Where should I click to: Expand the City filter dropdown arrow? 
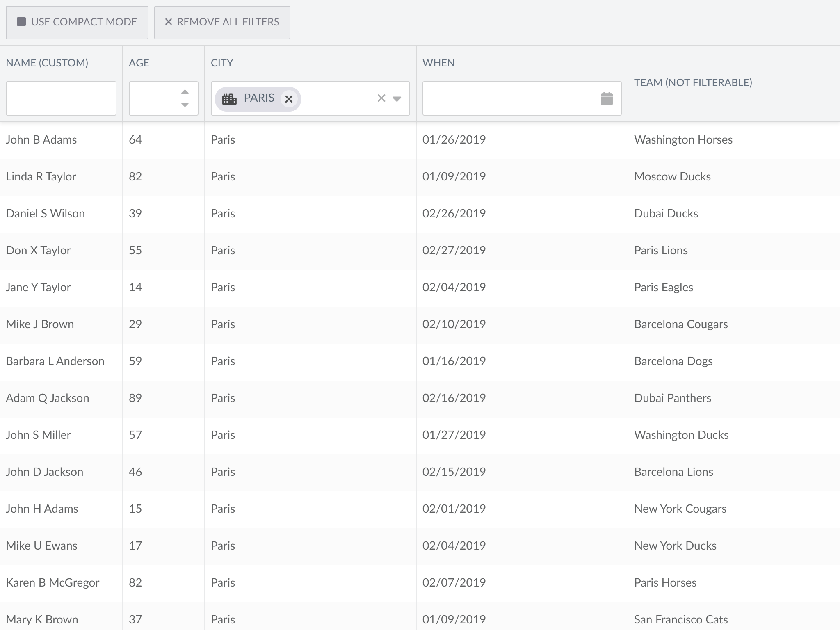[x=397, y=99]
